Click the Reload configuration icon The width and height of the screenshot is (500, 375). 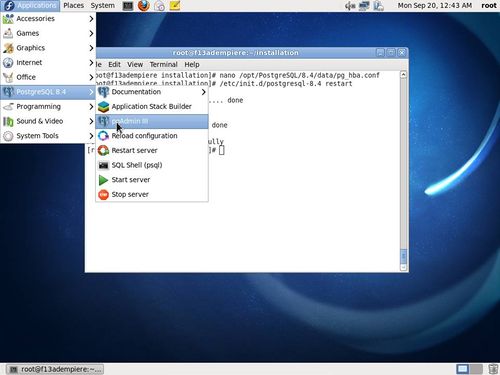tap(103, 136)
